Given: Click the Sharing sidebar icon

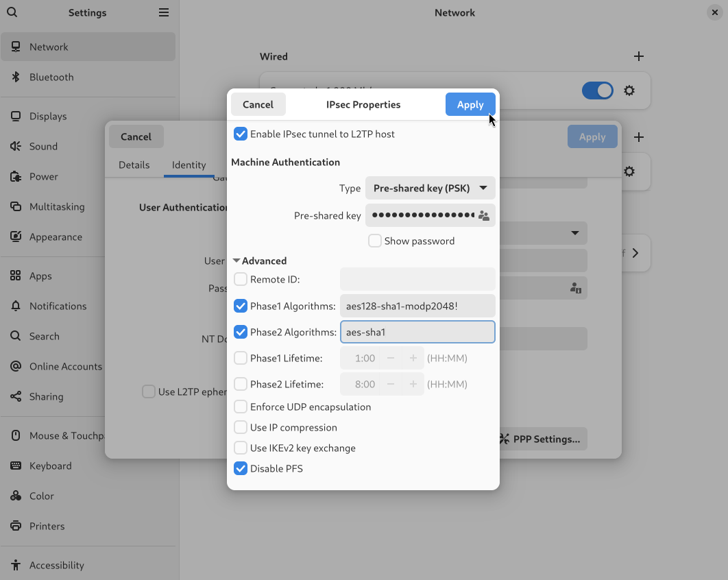Looking at the screenshot, I should pyautogui.click(x=16, y=396).
